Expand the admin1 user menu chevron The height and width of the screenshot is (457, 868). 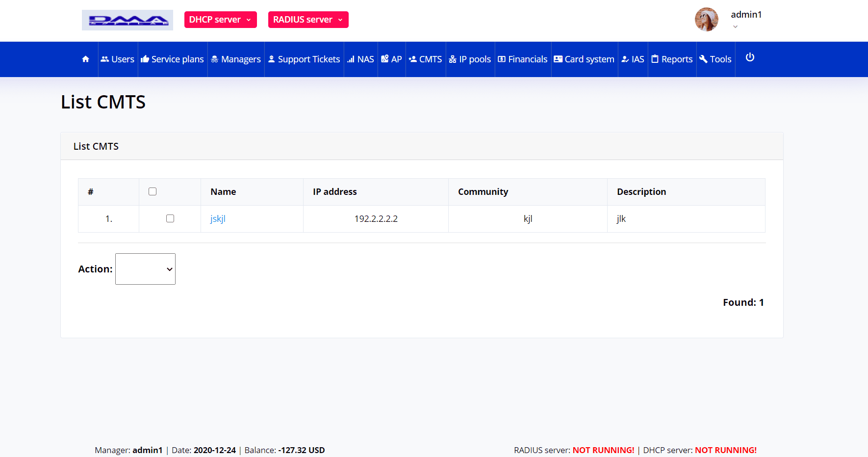pyautogui.click(x=735, y=27)
